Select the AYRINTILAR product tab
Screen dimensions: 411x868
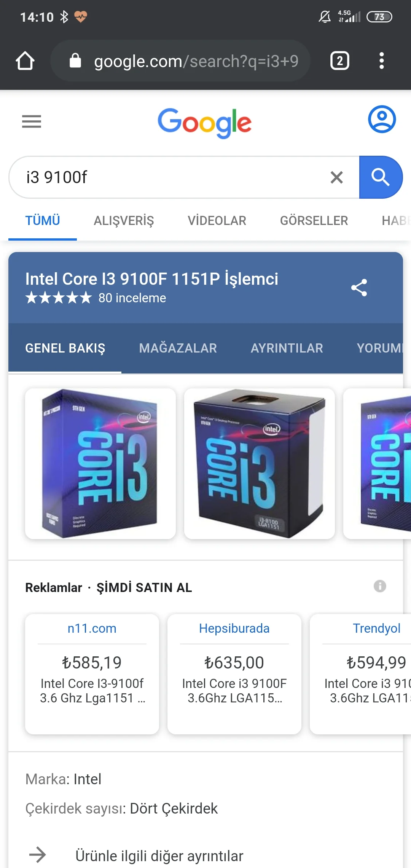pyautogui.click(x=287, y=348)
